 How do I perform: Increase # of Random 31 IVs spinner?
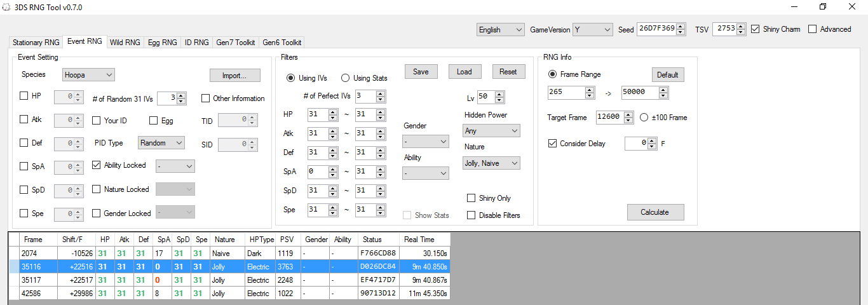[181, 96]
